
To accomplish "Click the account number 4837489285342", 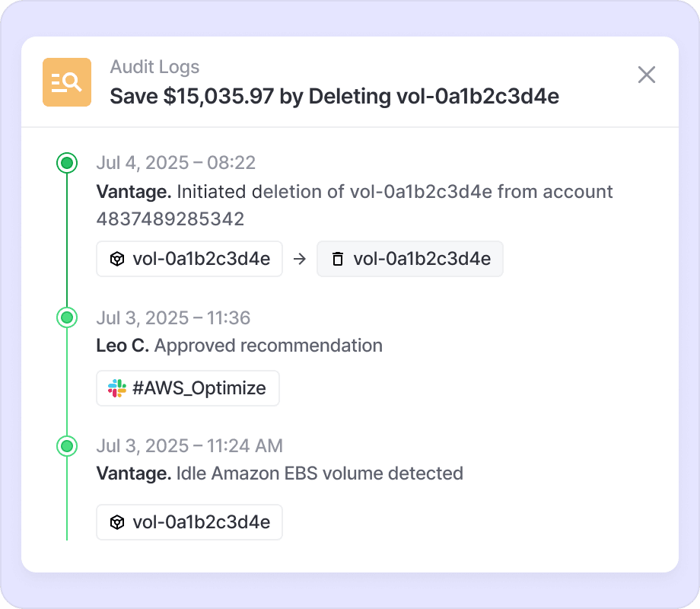I will pos(170,219).
